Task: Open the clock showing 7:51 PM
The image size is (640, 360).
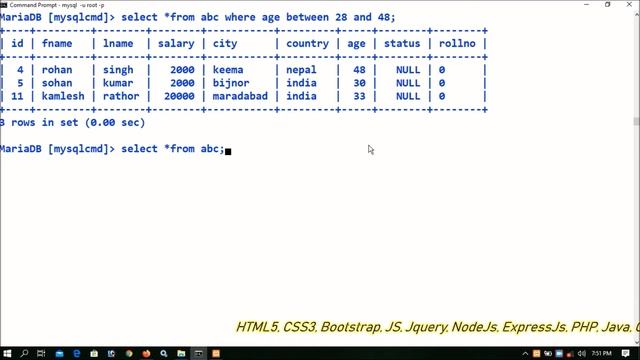Action: (602, 353)
